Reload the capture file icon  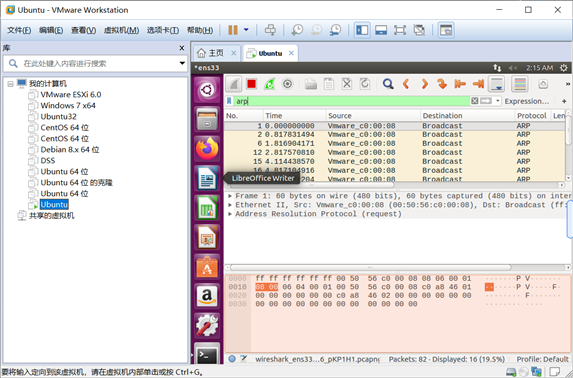[x=365, y=84]
